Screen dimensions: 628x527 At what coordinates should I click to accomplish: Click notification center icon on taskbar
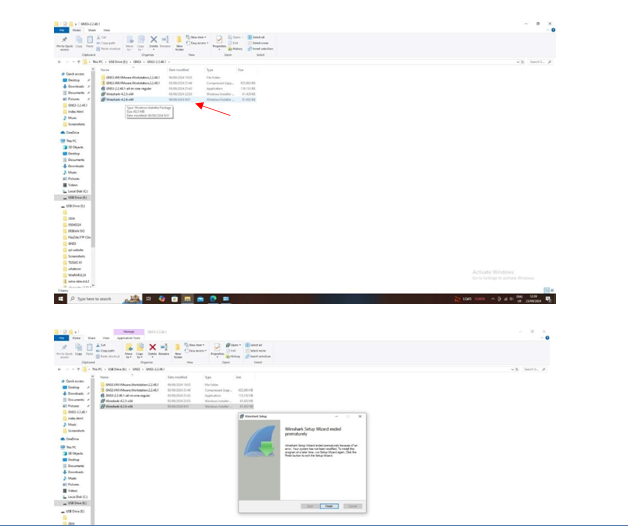pos(549,299)
